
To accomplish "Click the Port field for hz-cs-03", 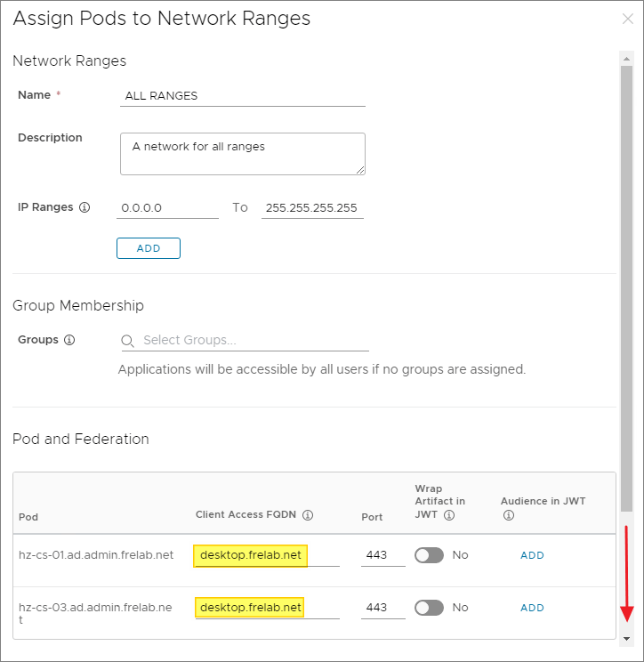I will coord(382,609).
